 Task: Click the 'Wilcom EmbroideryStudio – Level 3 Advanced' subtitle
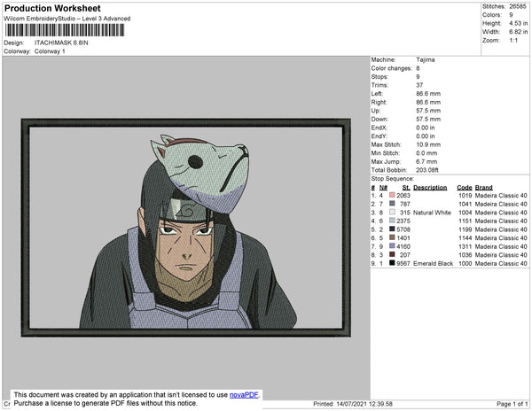67,19
